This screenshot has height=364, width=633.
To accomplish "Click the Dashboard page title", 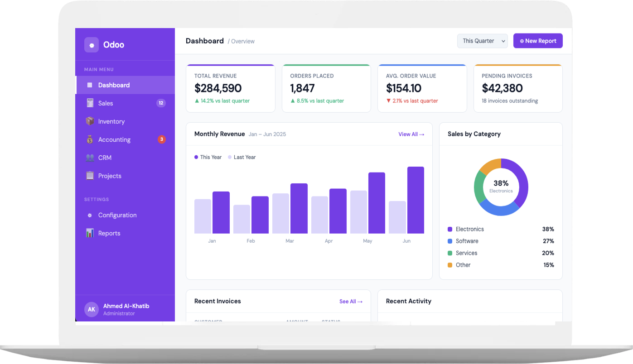I will click(x=205, y=41).
